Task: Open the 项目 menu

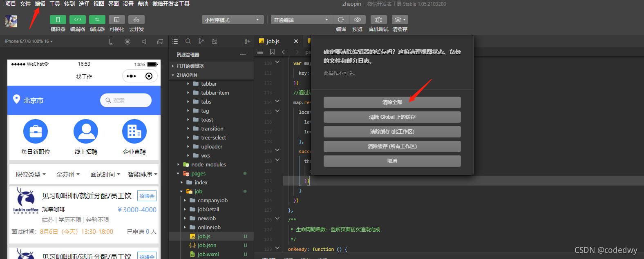Action: tap(10, 4)
